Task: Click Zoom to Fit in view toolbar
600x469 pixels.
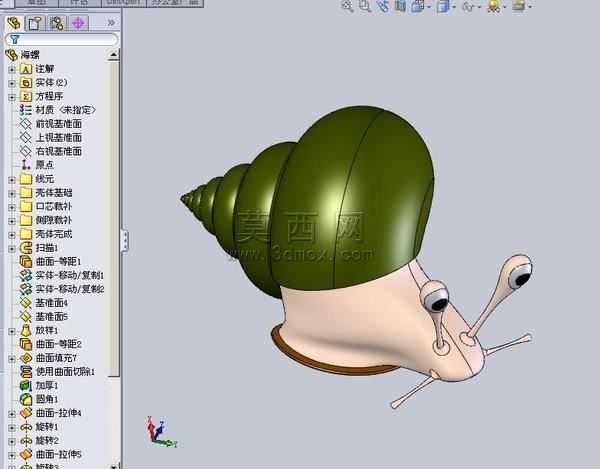Action: tap(347, 6)
